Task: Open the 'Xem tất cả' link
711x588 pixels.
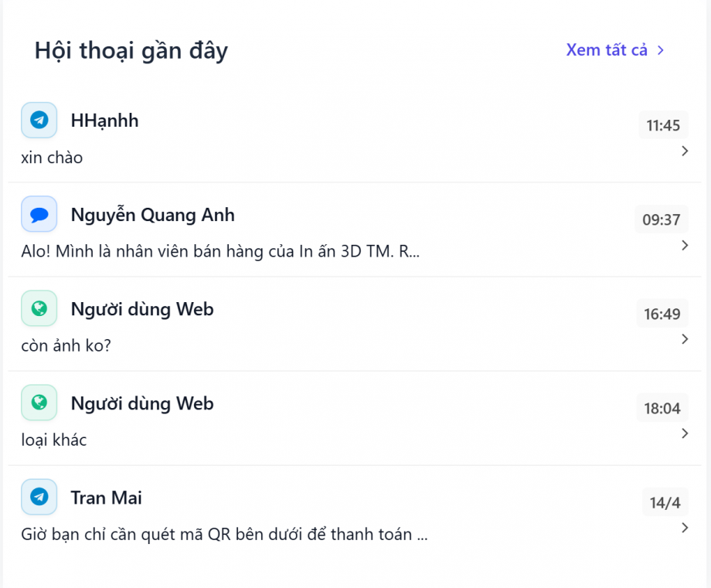Action: tap(607, 50)
